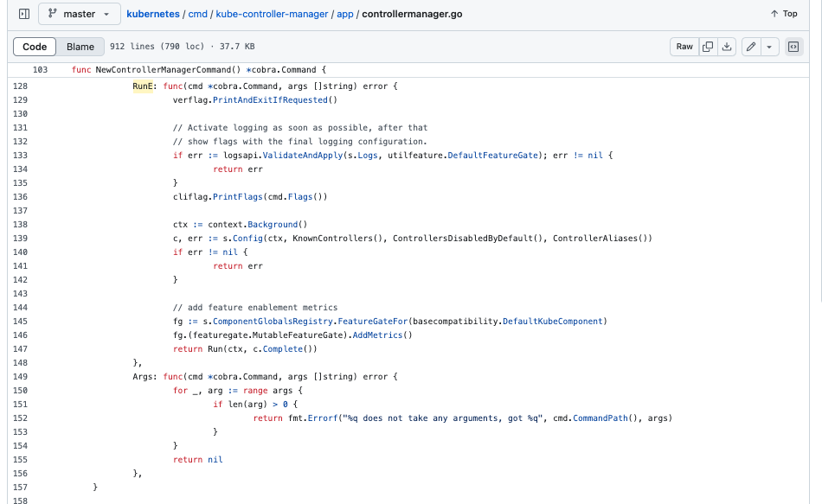Click the DefaultFeatureGate symbol
Image resolution: width=822 pixels, height=504 pixels.
(493, 155)
